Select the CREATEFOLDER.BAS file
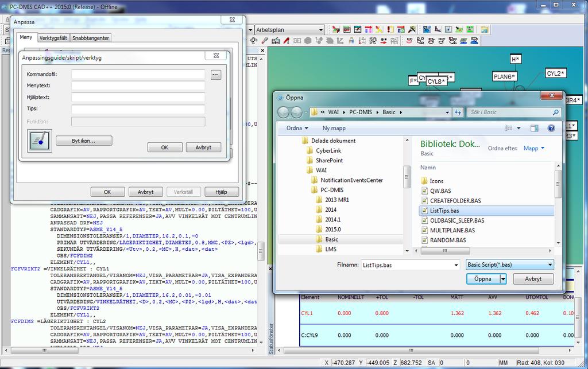The image size is (588, 369). [x=455, y=200]
